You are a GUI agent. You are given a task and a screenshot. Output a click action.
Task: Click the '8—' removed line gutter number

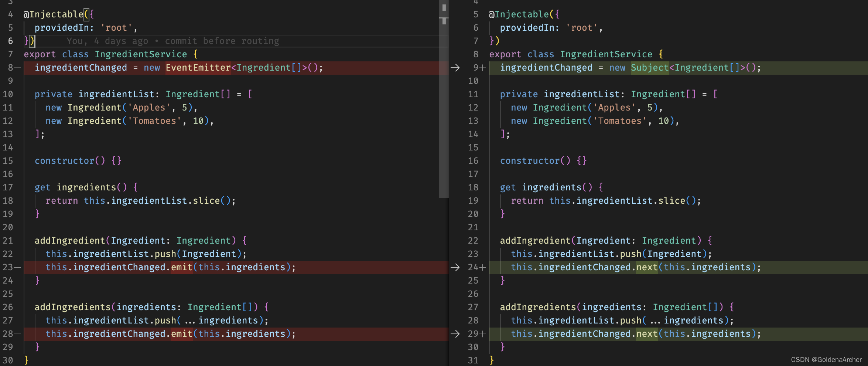pos(14,68)
